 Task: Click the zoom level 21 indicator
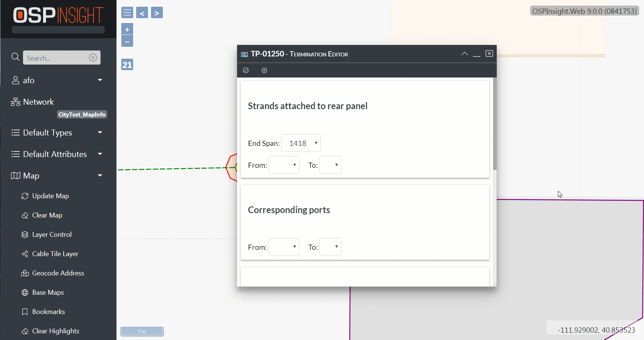coord(127,65)
